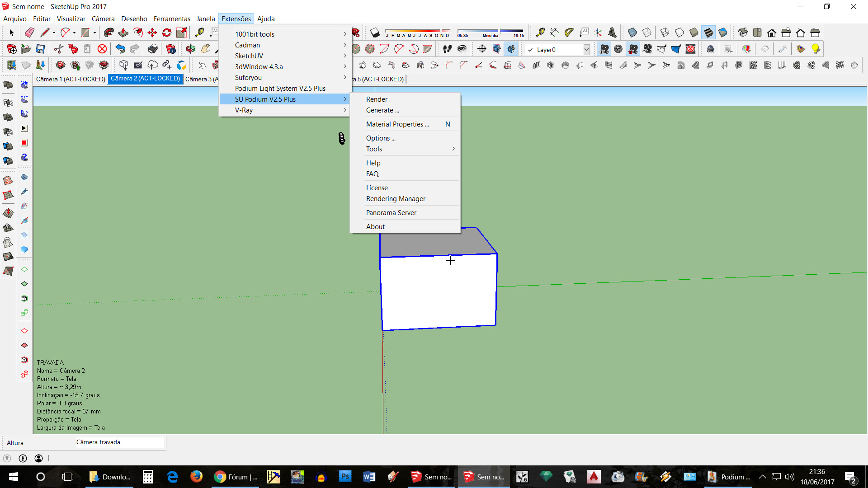The height and width of the screenshot is (488, 868).
Task: Click the Windows Start button
Action: click(14, 477)
